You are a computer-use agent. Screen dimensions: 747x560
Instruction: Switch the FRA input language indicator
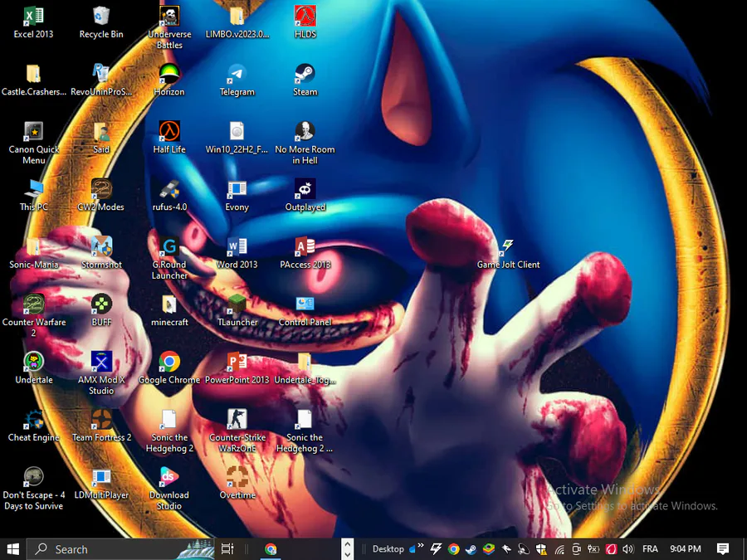[650, 549]
